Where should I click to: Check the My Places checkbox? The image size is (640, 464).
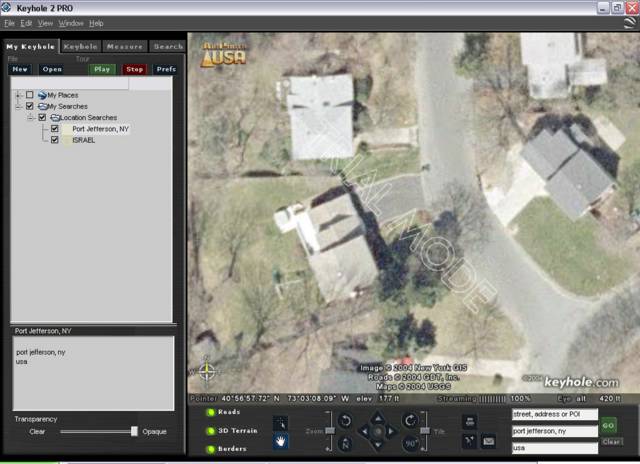[x=29, y=95]
